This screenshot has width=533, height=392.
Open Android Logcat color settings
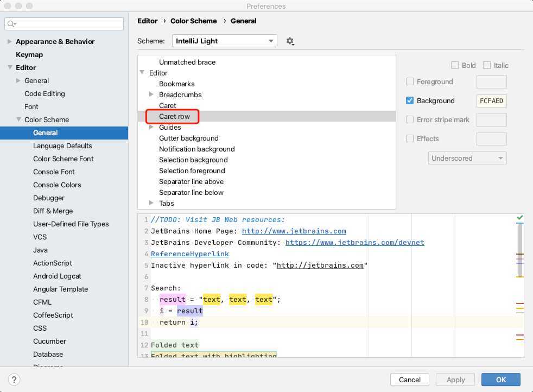57,276
